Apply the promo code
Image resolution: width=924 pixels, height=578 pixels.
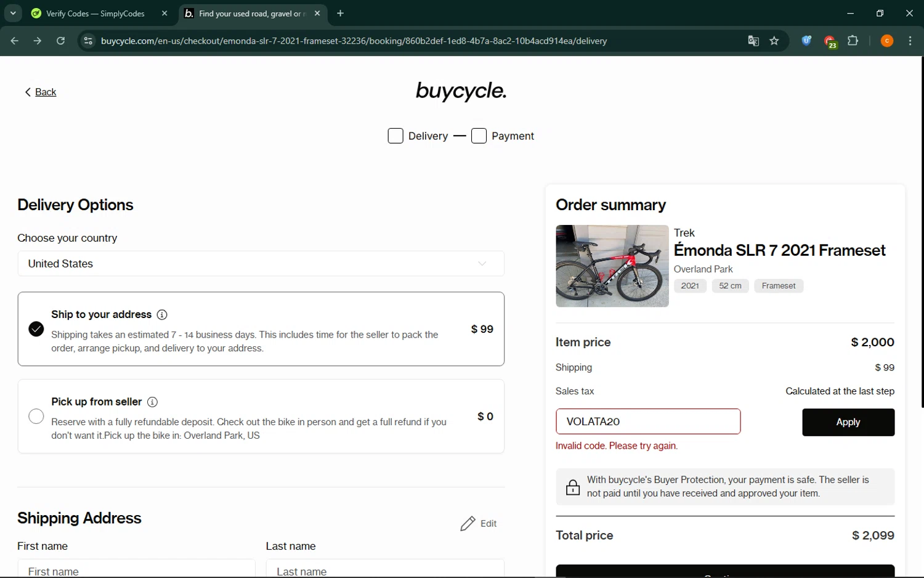click(848, 422)
